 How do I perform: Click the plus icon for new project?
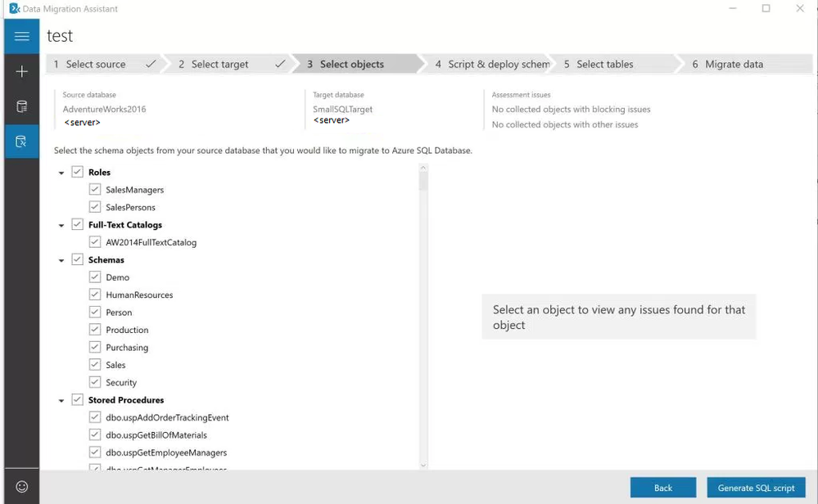tap(22, 71)
